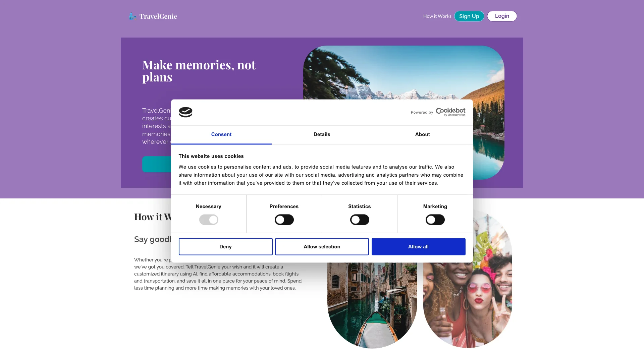Click Login navigation button icon
Viewport: 644px width, 362px height.
tap(502, 16)
